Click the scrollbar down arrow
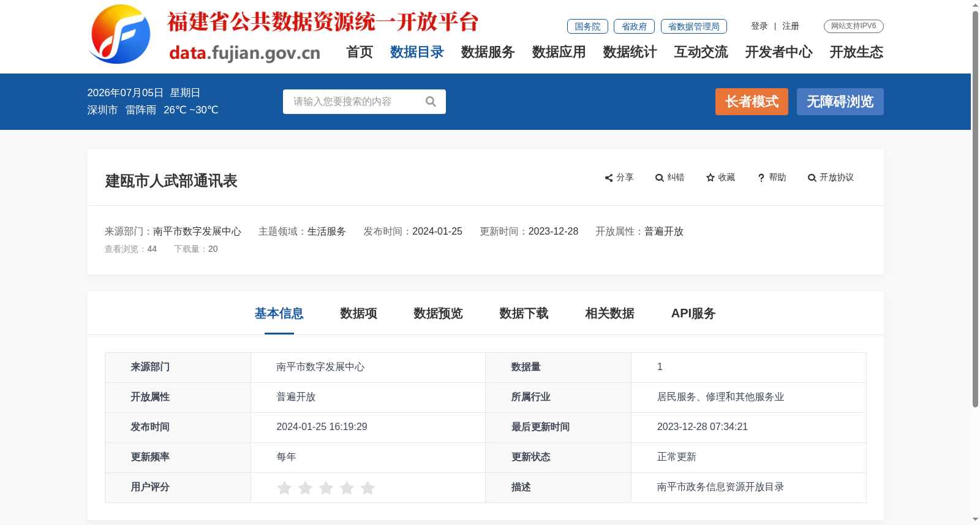 click(975, 519)
